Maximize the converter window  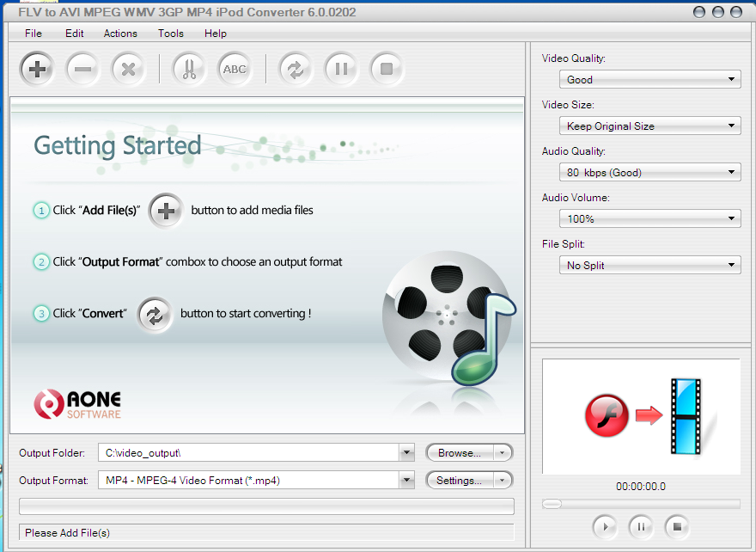pyautogui.click(x=718, y=12)
